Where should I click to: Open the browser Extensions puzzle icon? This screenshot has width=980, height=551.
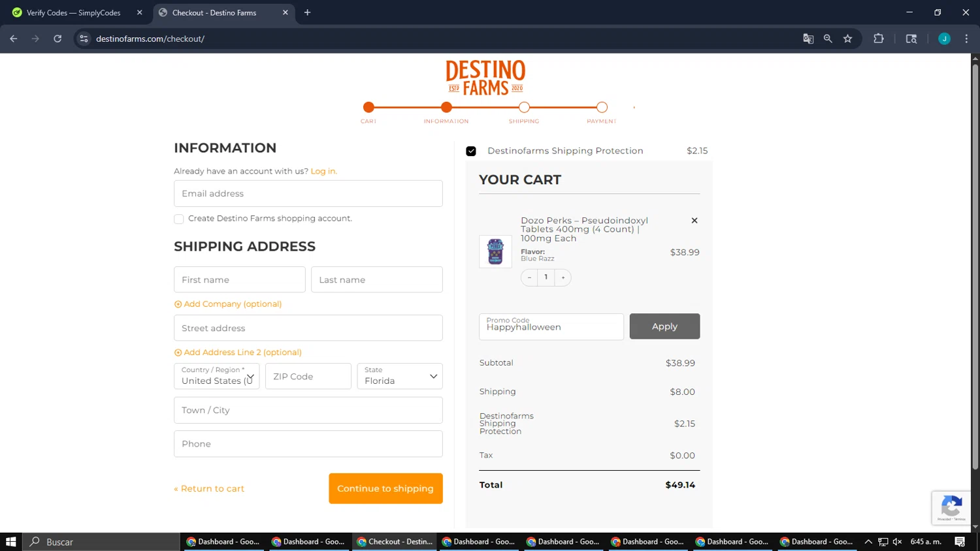click(879, 39)
